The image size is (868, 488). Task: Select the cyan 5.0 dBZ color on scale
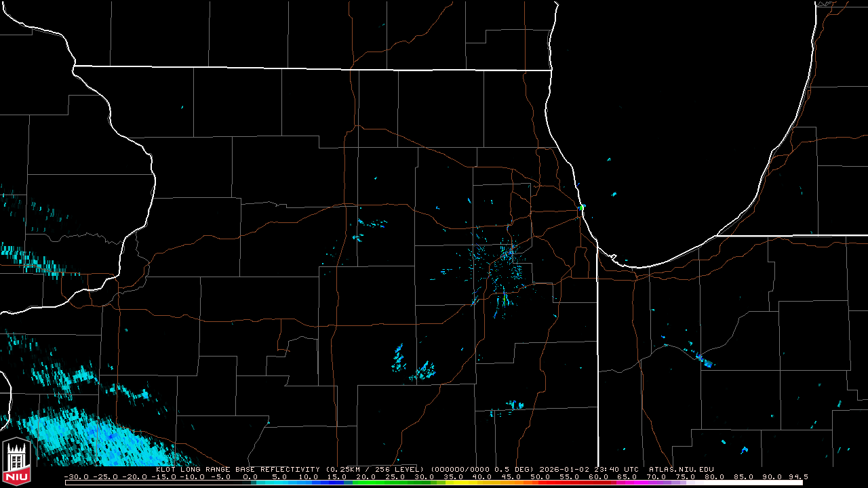point(279,483)
